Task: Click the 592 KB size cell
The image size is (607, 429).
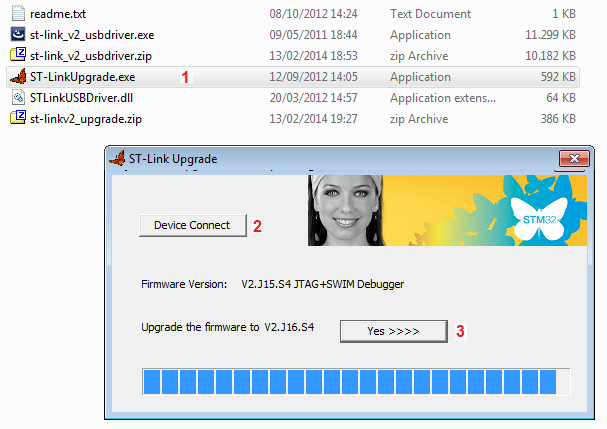Action: pos(558,77)
